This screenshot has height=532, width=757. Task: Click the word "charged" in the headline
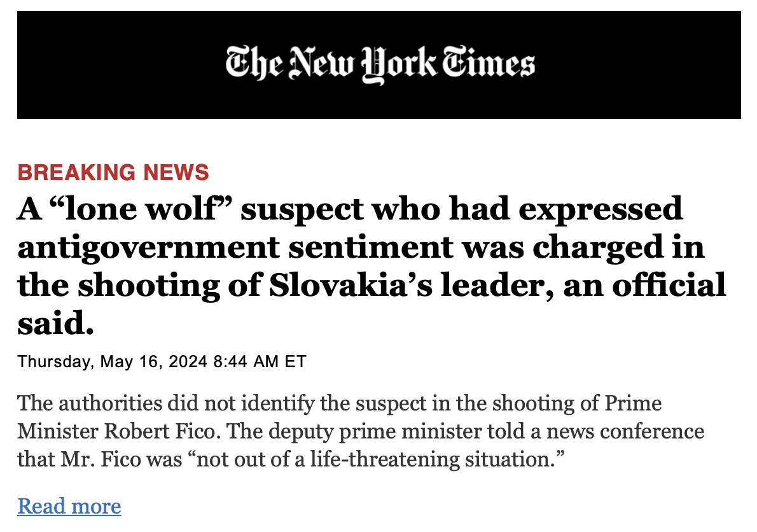pyautogui.click(x=596, y=247)
